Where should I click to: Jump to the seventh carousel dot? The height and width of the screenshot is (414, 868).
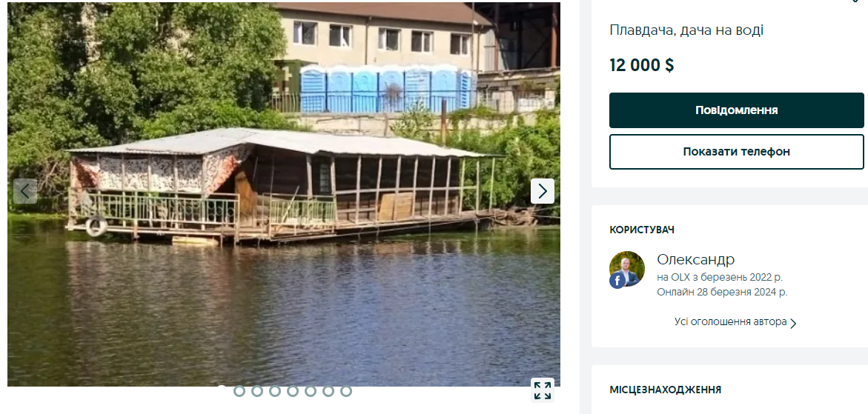coord(328,391)
